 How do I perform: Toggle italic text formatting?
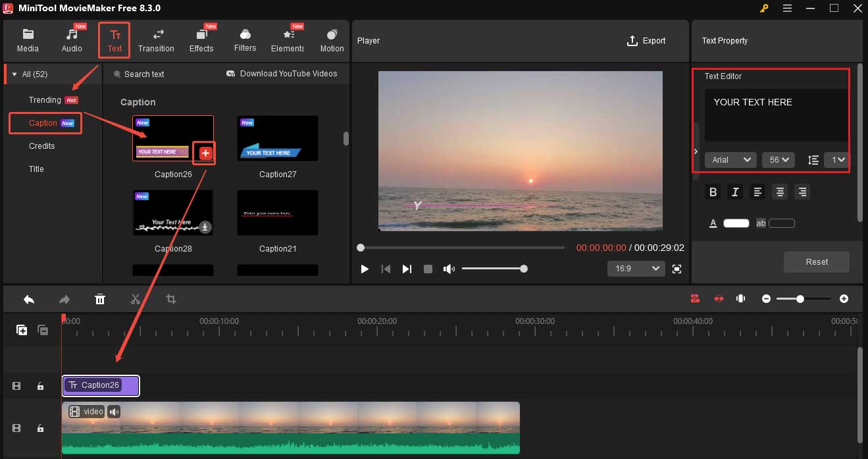(735, 192)
